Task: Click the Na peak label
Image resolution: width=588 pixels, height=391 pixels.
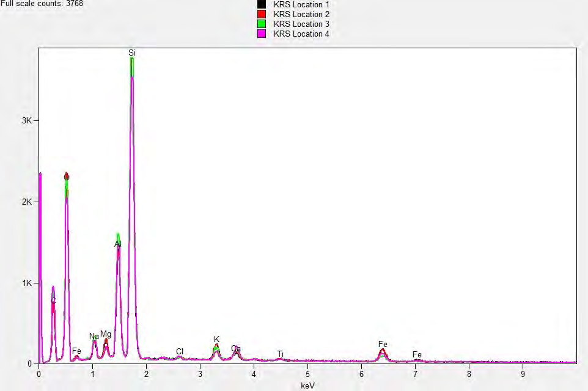Action: click(x=94, y=337)
